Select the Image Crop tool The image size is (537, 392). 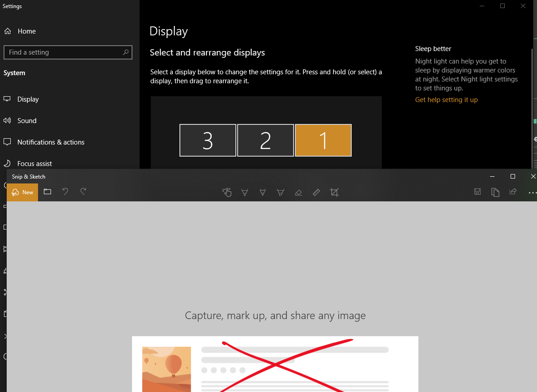334,192
